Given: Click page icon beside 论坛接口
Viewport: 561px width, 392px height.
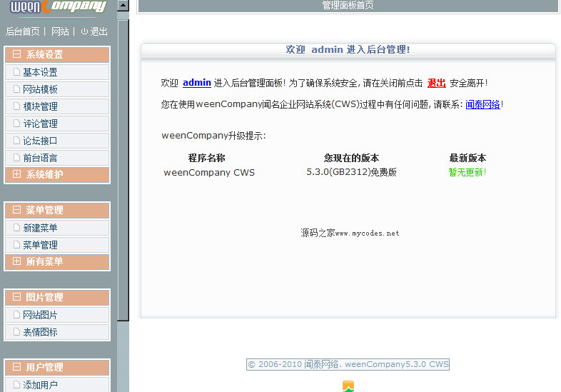Looking at the screenshot, I should [16, 141].
